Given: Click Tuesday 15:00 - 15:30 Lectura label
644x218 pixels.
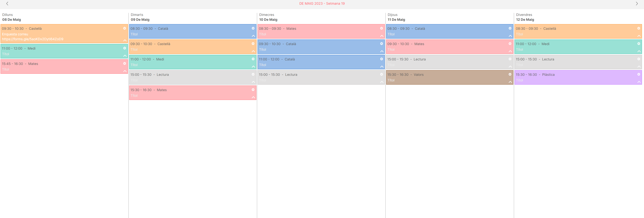Looking at the screenshot, I should (149, 74).
